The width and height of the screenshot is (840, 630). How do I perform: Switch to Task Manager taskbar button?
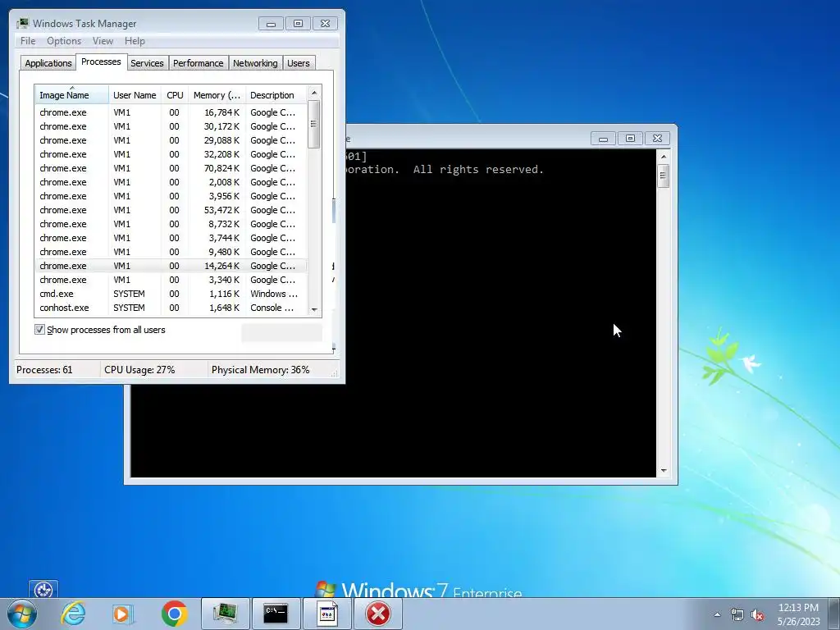226,614
